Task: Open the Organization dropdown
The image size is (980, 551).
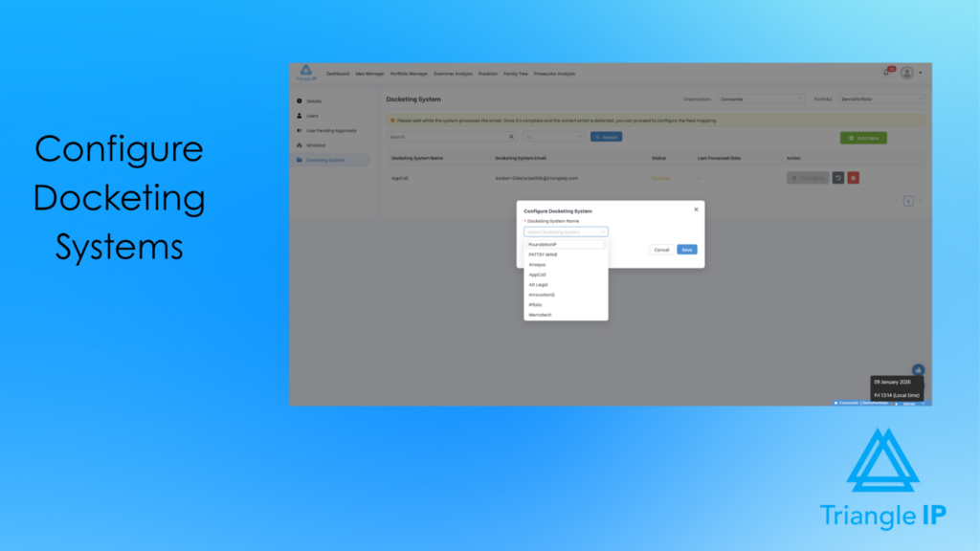Action: [x=761, y=99]
